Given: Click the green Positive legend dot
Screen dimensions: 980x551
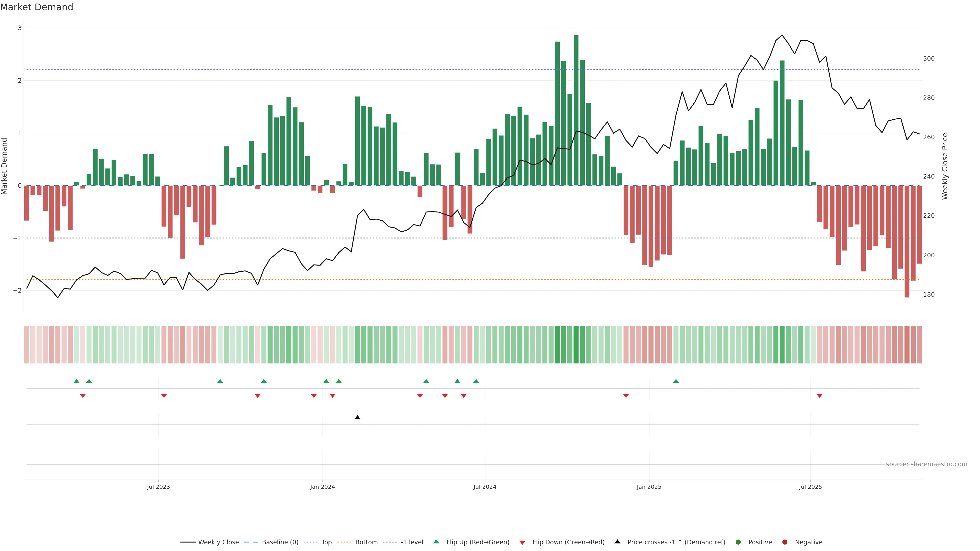Looking at the screenshot, I should pyautogui.click(x=738, y=542).
